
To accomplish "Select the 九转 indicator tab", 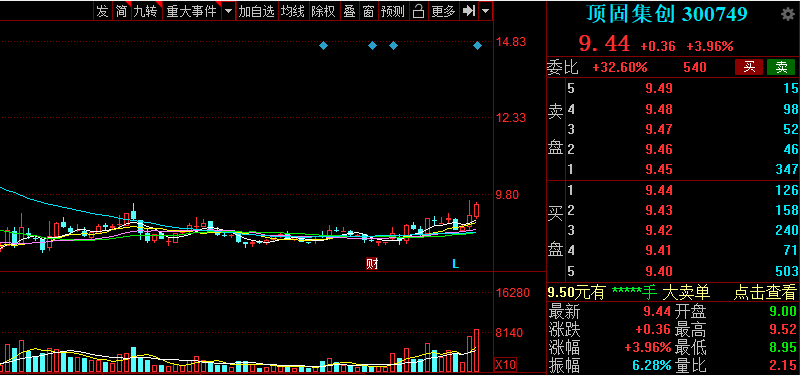I will [146, 11].
